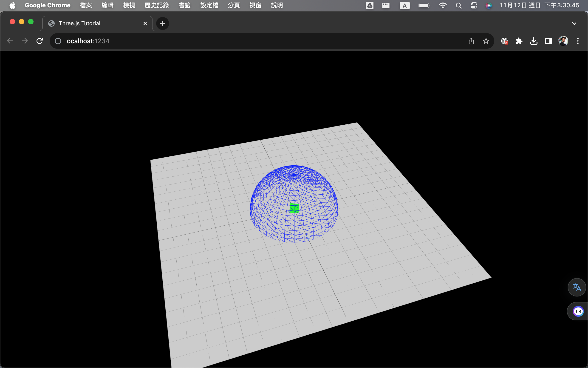Launch Siri from menu bar

click(489, 5)
